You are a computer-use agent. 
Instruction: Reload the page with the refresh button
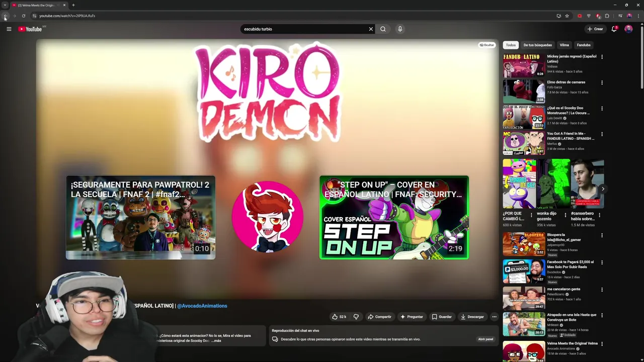[x=24, y=16]
